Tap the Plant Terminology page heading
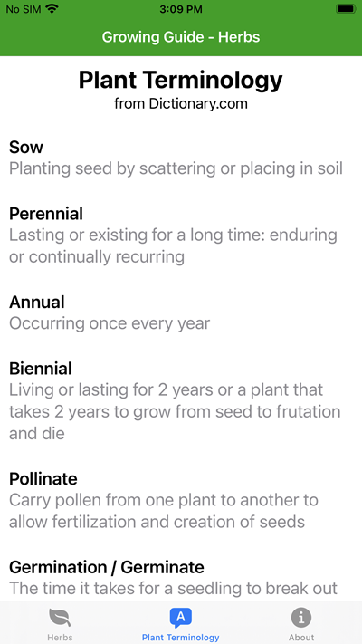 (x=181, y=80)
